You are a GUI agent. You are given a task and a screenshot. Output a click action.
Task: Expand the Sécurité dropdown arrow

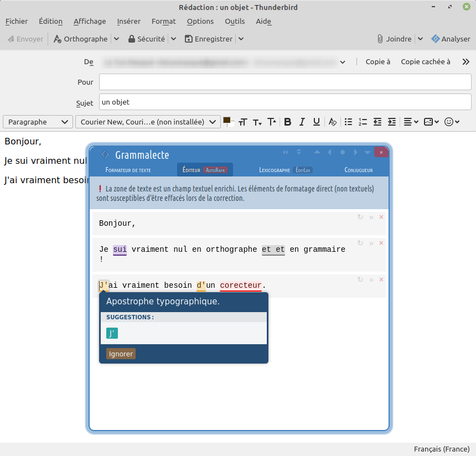[173, 39]
